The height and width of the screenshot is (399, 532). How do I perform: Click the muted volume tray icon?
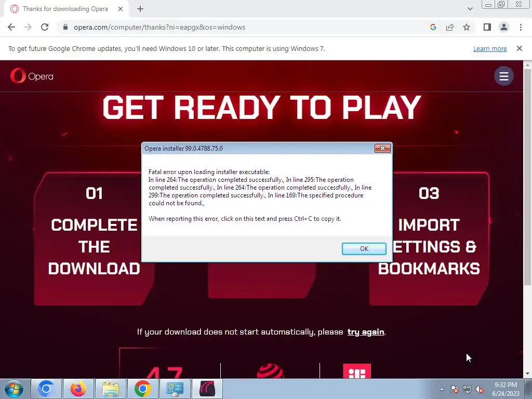tap(480, 389)
